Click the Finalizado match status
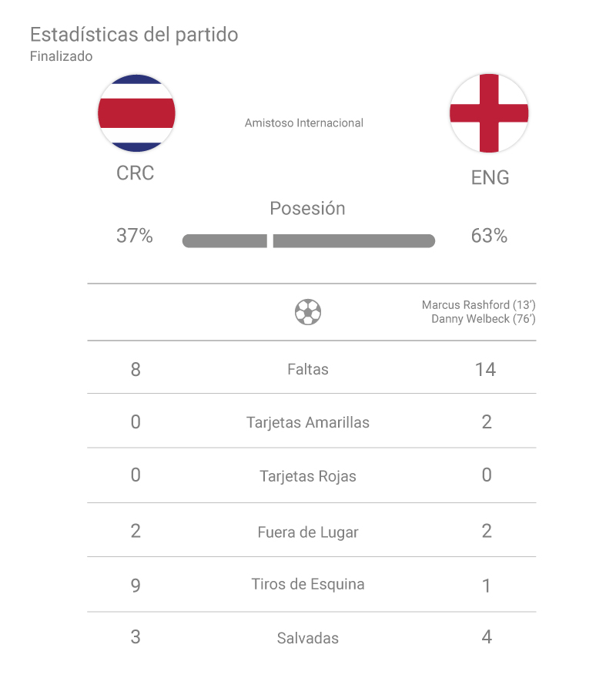This screenshot has height=695, width=616. [x=61, y=56]
